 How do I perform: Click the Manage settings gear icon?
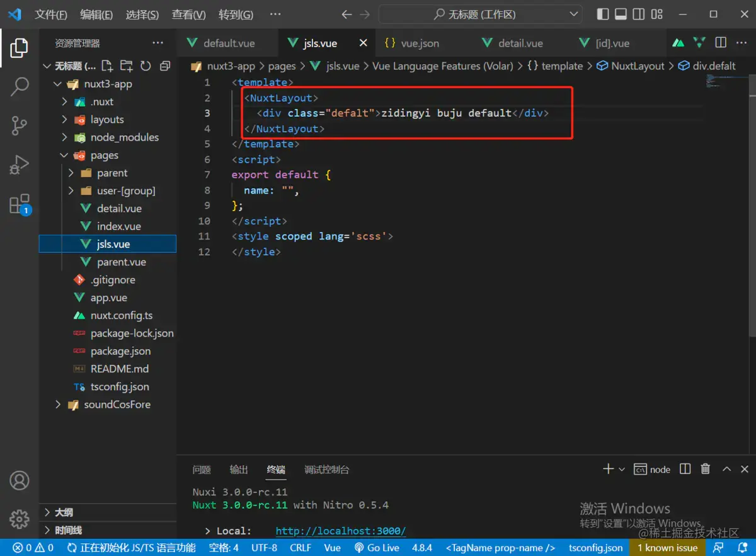(20, 519)
